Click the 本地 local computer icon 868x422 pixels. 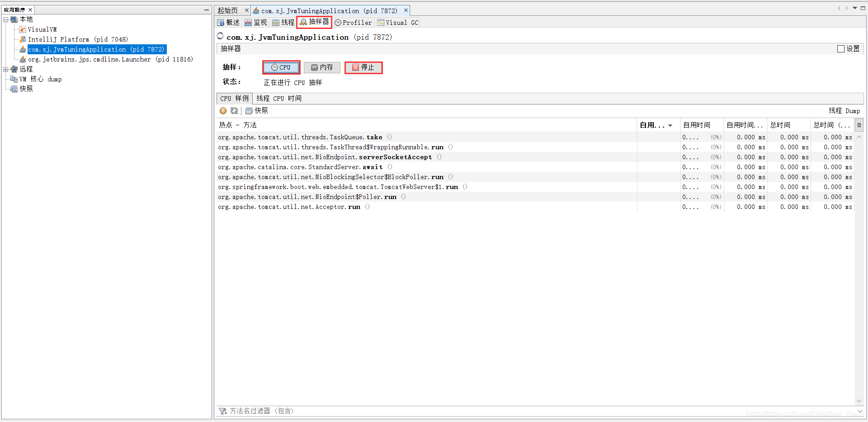(x=14, y=19)
